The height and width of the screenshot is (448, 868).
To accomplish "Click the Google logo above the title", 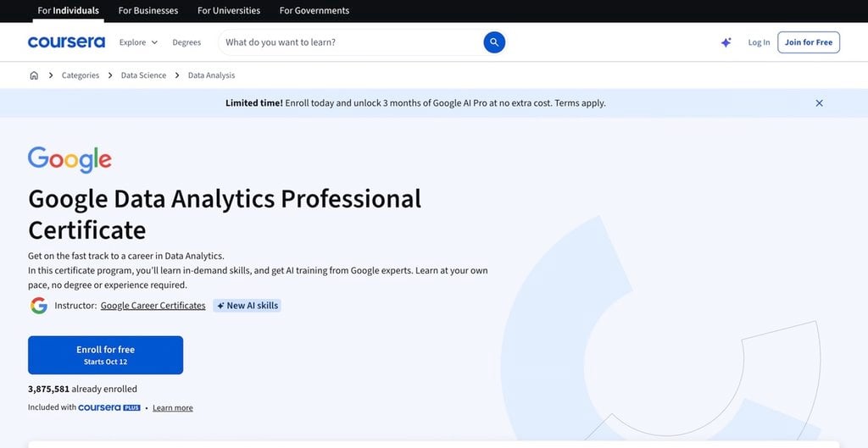I will (70, 160).
